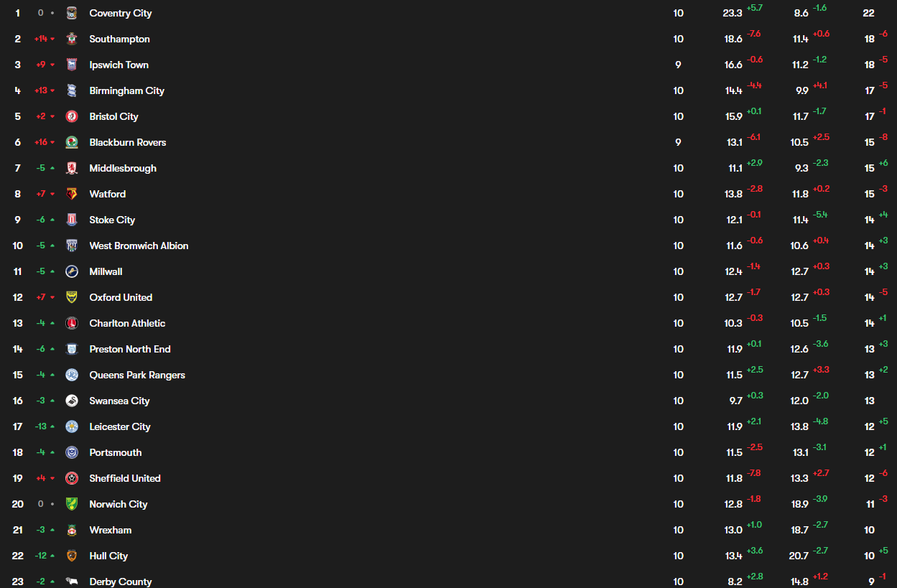897x588 pixels.
Task: Click the Preston North End name
Action: pos(130,349)
